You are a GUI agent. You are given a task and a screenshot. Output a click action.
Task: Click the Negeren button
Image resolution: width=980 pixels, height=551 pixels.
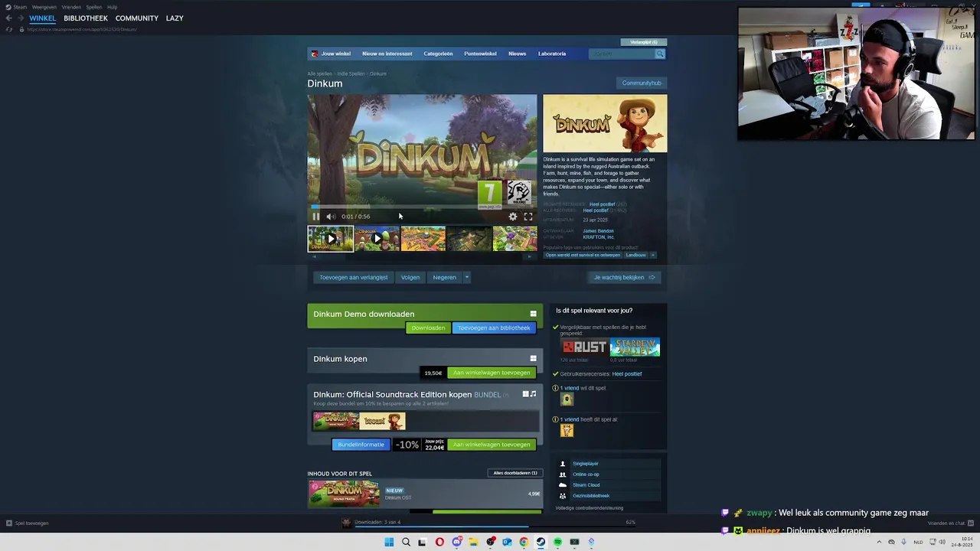point(444,277)
